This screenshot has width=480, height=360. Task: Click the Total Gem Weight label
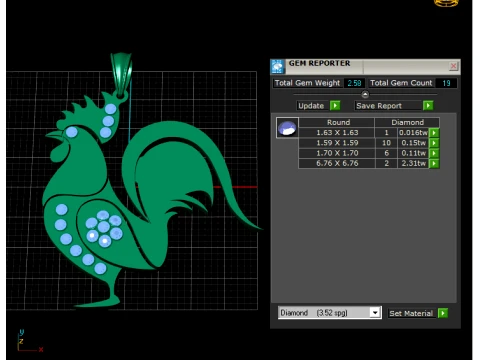(x=307, y=83)
